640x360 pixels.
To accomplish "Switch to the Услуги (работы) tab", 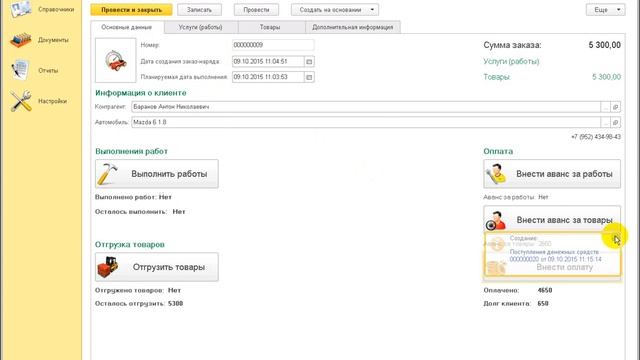I will [x=200, y=27].
